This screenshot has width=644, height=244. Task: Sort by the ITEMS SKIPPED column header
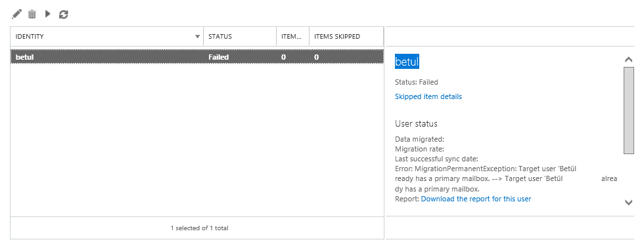tap(346, 37)
